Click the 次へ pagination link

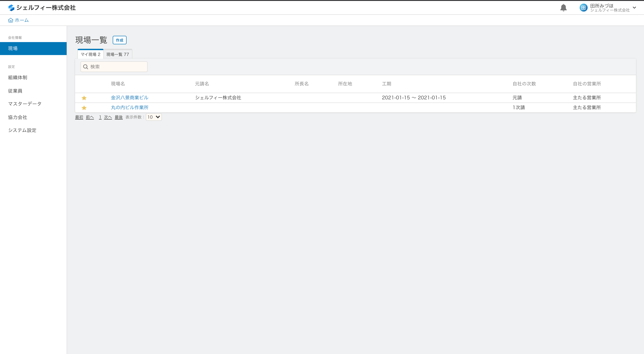(x=108, y=117)
